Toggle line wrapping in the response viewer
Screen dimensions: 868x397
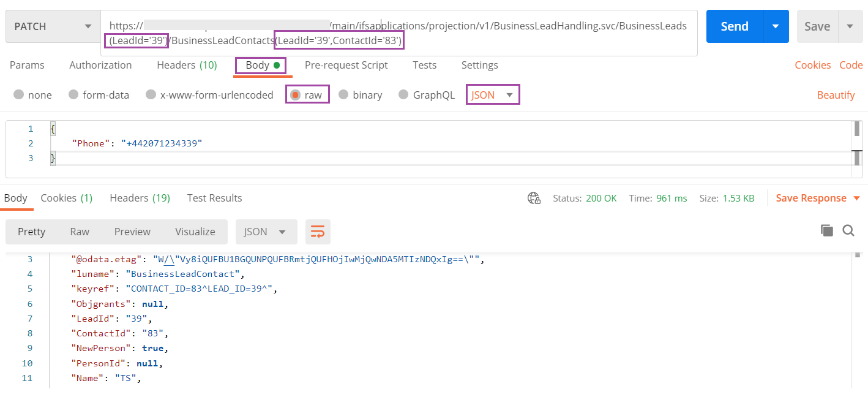318,232
